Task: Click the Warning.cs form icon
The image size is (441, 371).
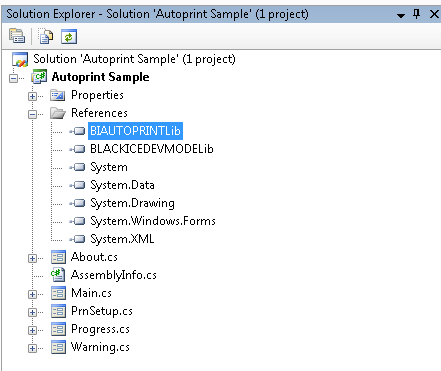Action: tap(58, 347)
